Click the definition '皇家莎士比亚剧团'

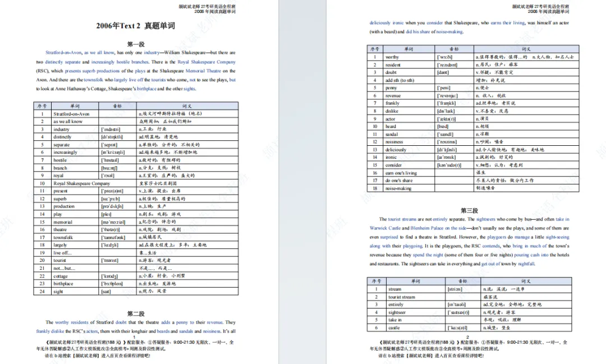pos(158,183)
